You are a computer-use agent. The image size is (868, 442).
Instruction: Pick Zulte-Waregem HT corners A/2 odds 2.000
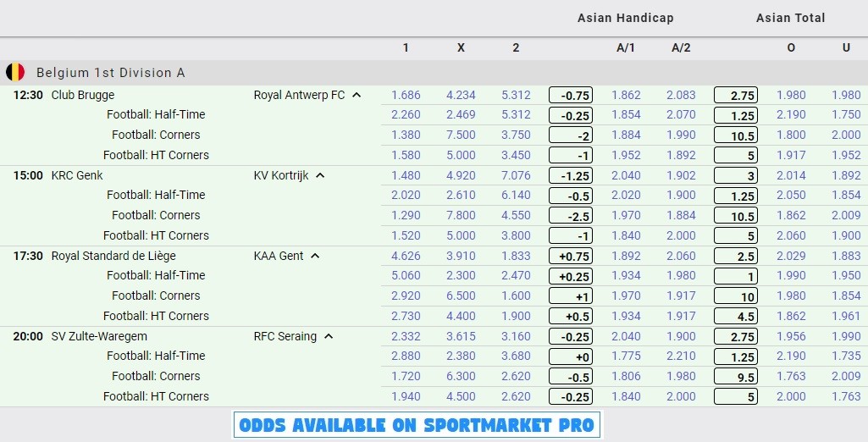pos(681,396)
